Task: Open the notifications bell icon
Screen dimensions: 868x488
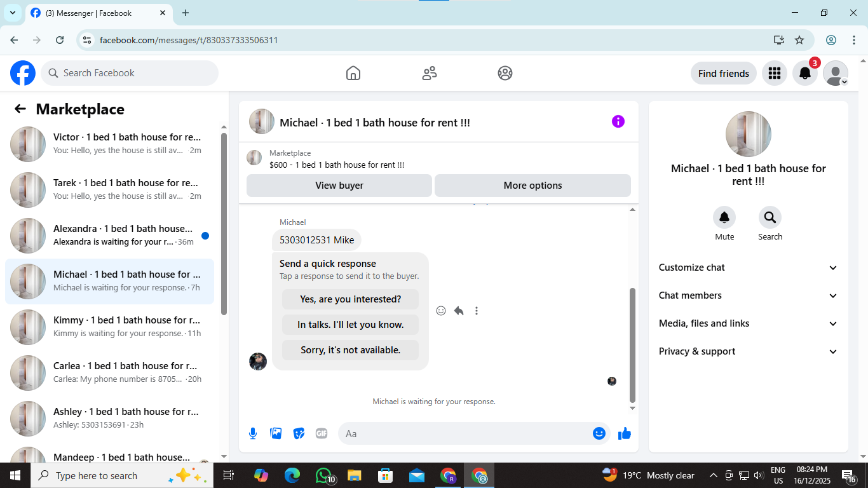Action: coord(805,73)
